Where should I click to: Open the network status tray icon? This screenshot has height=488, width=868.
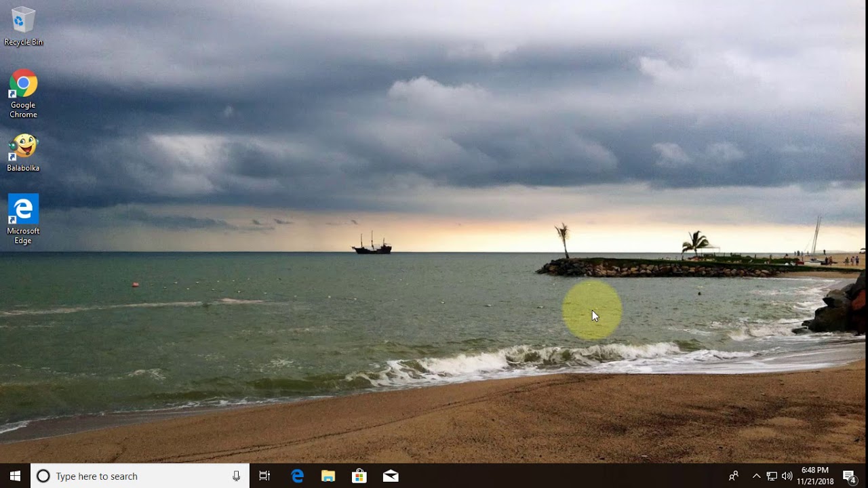[x=772, y=476]
